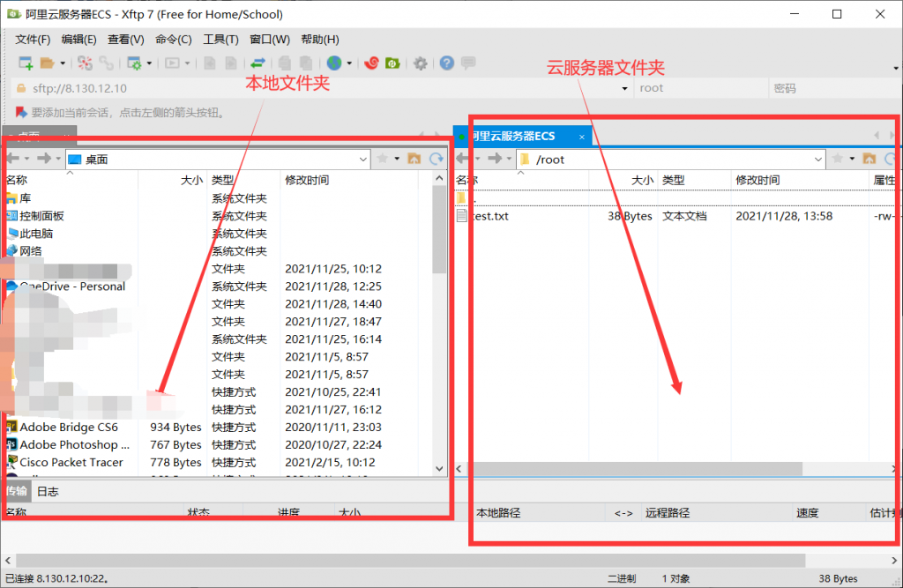Image resolution: width=903 pixels, height=588 pixels.
Task: Open the 命令(C) menu
Action: 174,39
